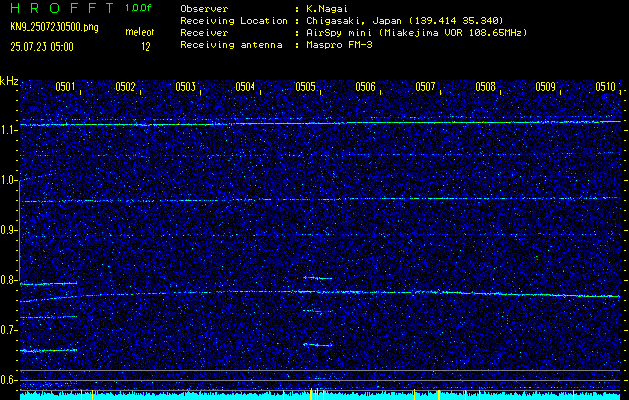Click the 0510 time marker
The height and width of the screenshot is (400, 629).
point(605,87)
